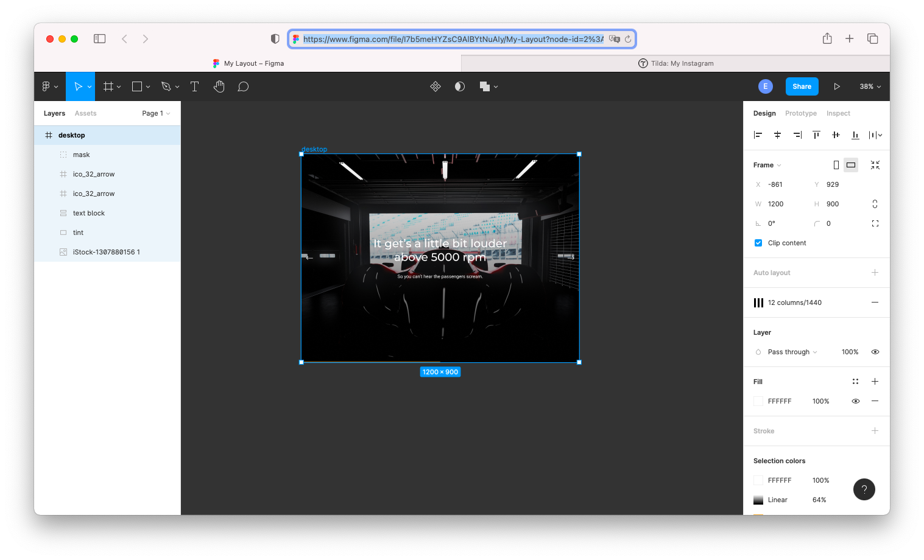Select the Text tool
The width and height of the screenshot is (924, 560).
194,86
